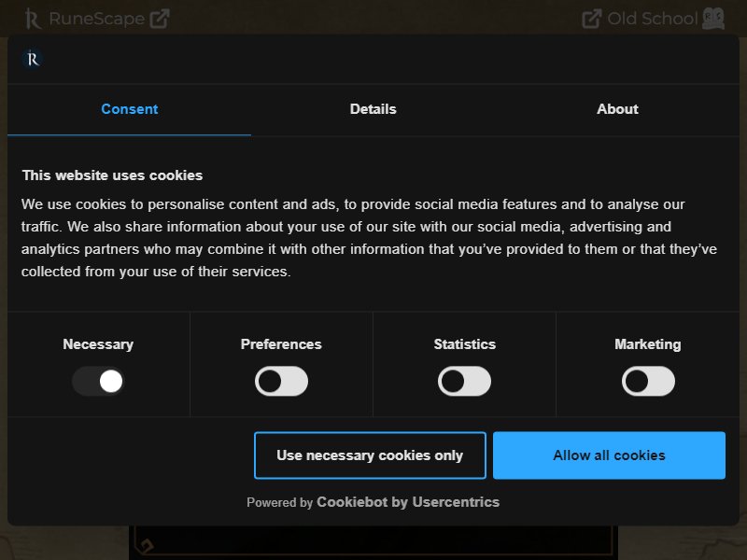The width and height of the screenshot is (747, 560).
Task: Click the 'This website uses cookies' heading
Action: (x=112, y=175)
